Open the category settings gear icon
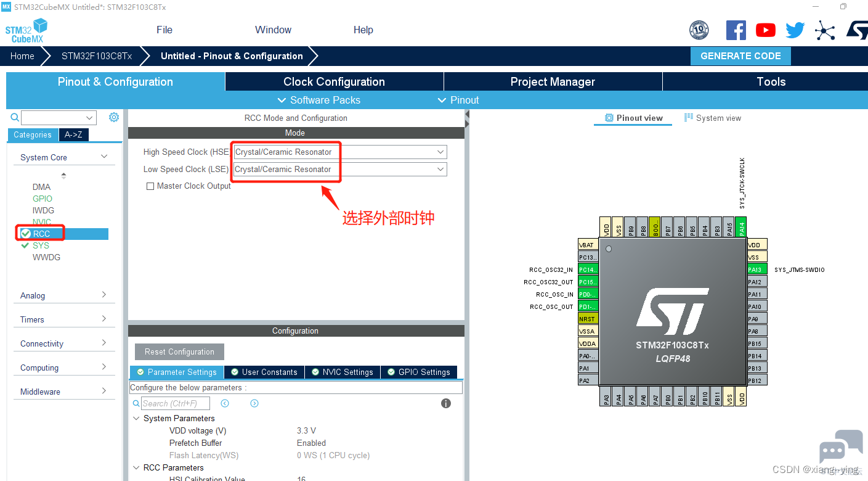This screenshot has height=481, width=868. (x=114, y=117)
